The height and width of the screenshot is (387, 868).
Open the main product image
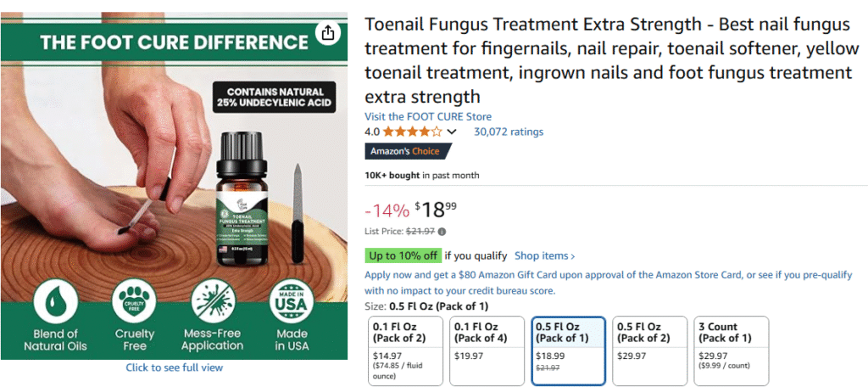pyautogui.click(x=174, y=186)
